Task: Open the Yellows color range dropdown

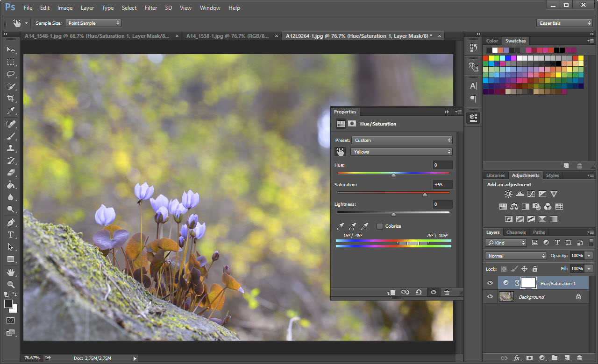Action: [x=401, y=152]
